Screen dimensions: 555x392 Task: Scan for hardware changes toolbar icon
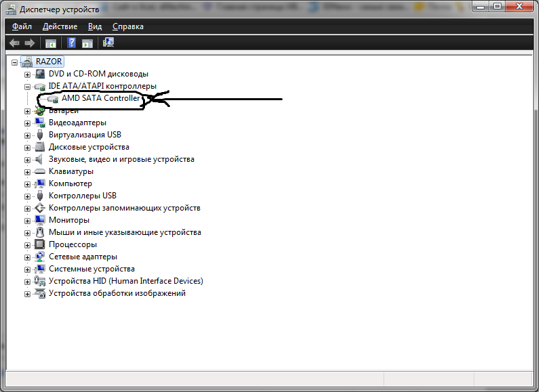click(108, 43)
